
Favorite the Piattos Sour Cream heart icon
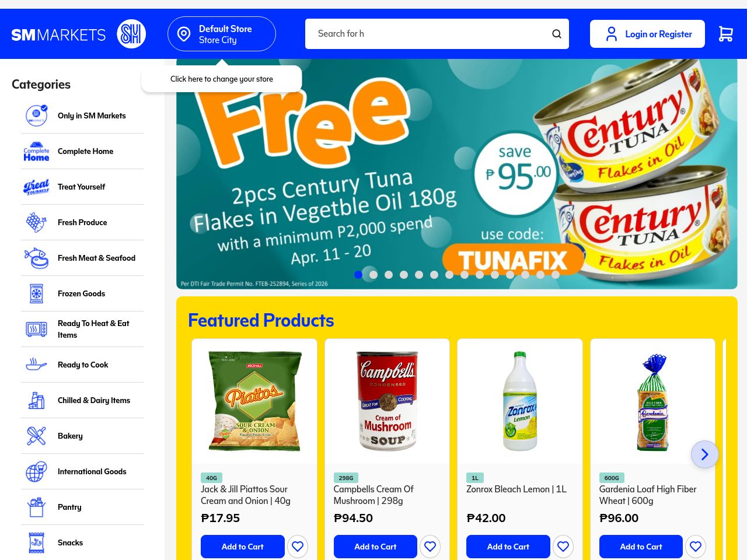pos(298,547)
